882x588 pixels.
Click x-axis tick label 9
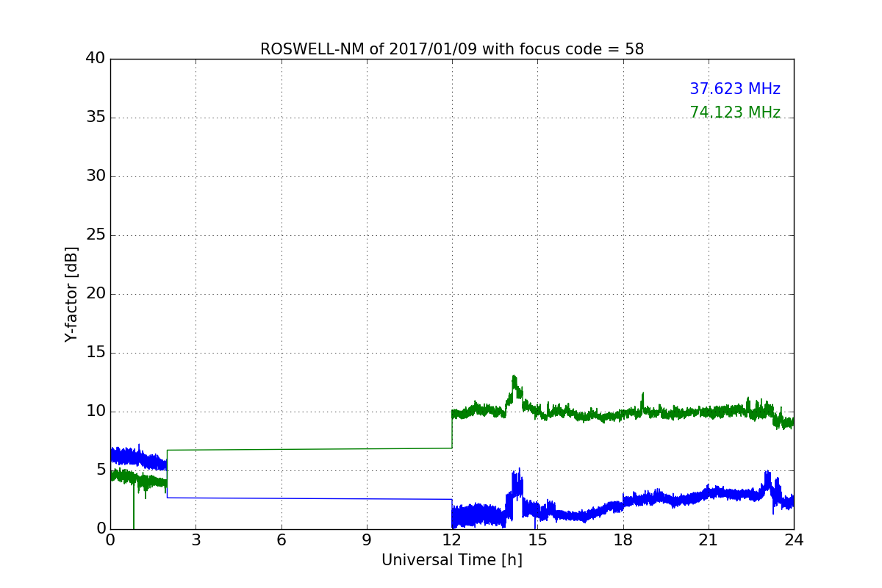pyautogui.click(x=367, y=540)
